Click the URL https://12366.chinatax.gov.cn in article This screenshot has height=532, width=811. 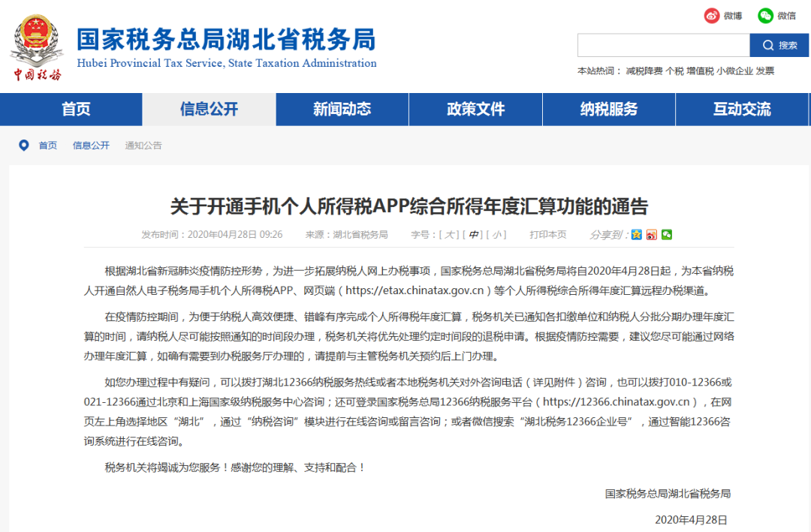(617, 401)
